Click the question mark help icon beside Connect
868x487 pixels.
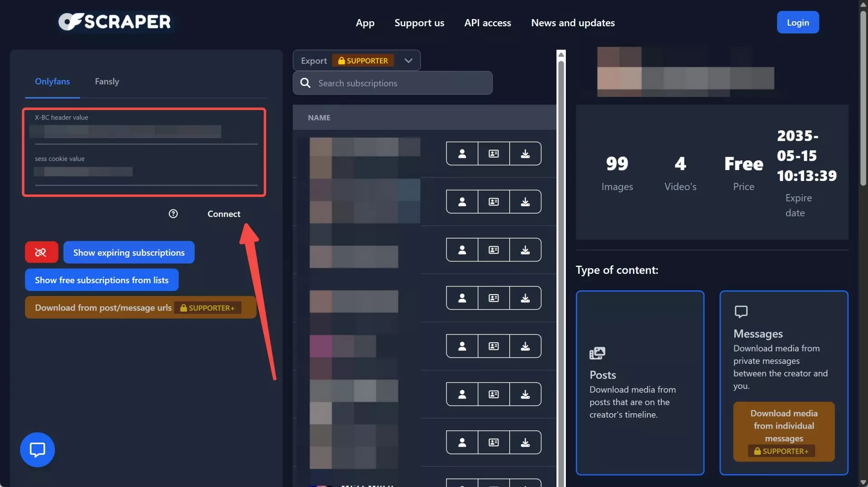[173, 214]
